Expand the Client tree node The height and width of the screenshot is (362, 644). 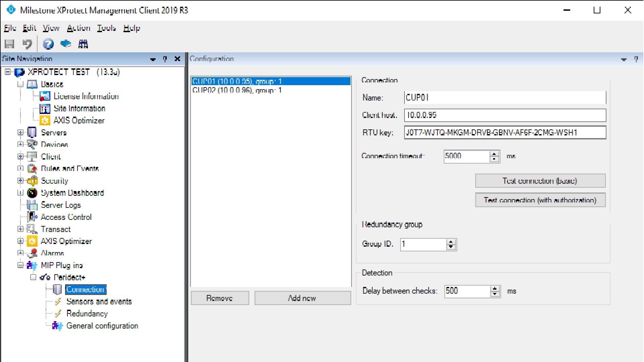click(x=20, y=157)
